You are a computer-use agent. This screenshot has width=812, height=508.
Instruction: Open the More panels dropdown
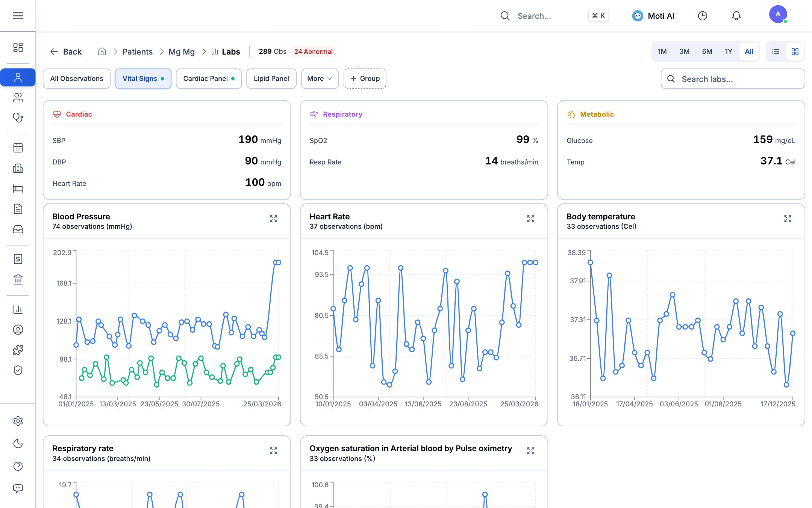tap(320, 79)
